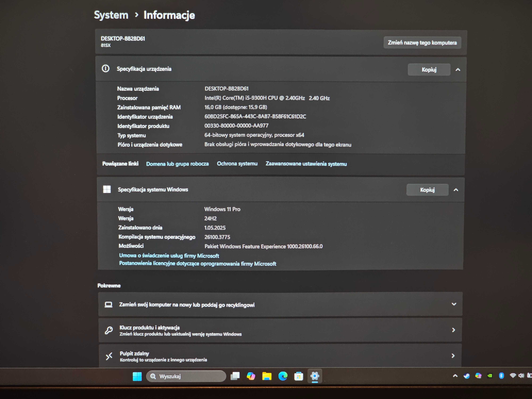Image resolution: width=532 pixels, height=399 pixels.
Task: Click 'Pióro i urządzenia dotykowe' label
Action: tap(150, 145)
